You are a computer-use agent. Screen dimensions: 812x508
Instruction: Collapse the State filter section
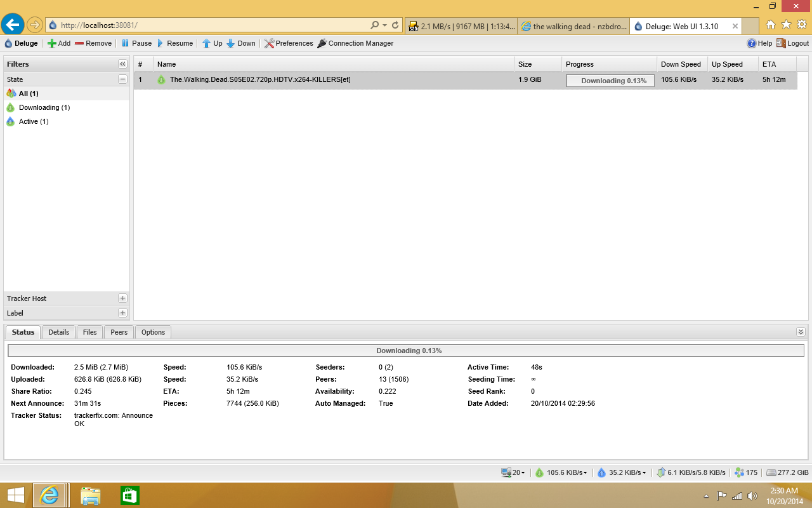tap(122, 79)
